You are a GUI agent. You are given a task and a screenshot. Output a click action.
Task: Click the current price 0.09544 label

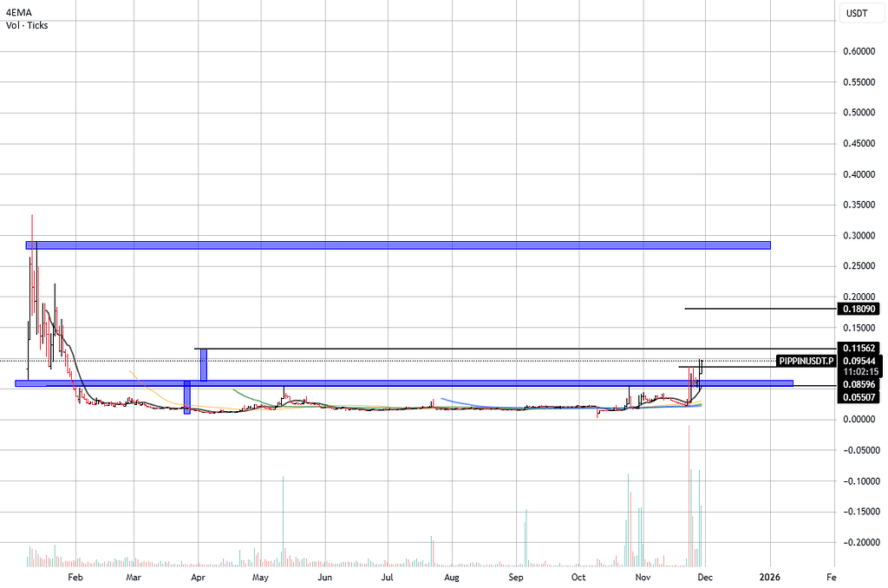point(859,360)
